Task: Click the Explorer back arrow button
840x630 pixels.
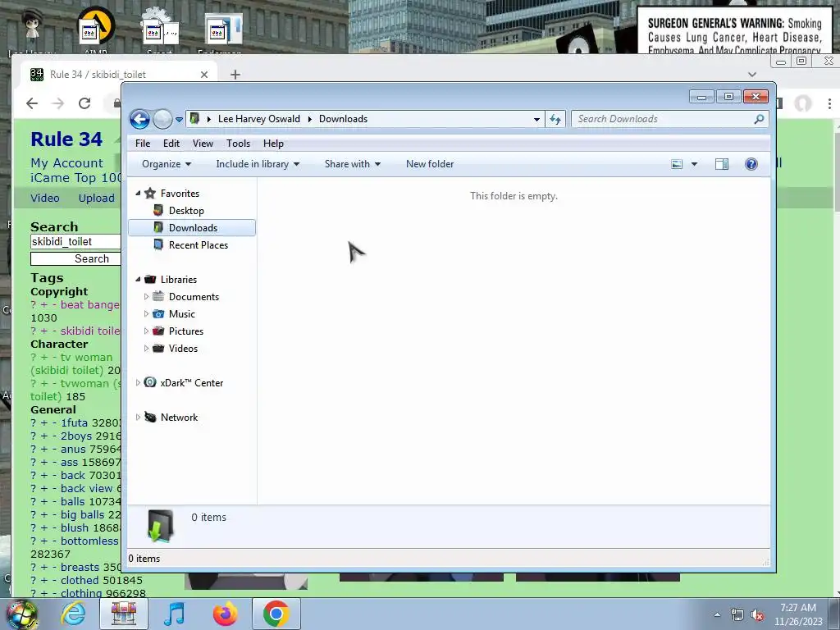Action: 139,119
